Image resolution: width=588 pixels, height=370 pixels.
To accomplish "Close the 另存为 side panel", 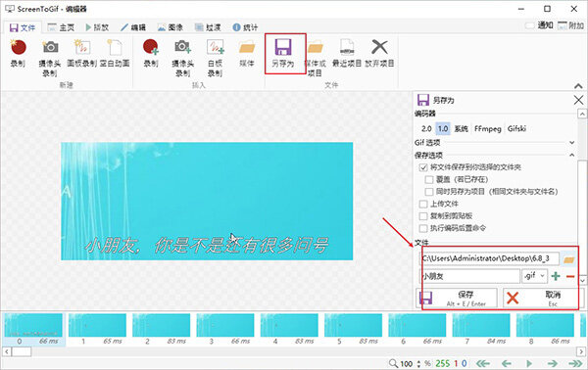I will click(x=578, y=100).
